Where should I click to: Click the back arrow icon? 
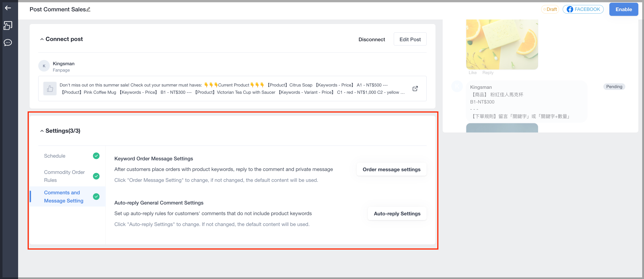[8, 8]
